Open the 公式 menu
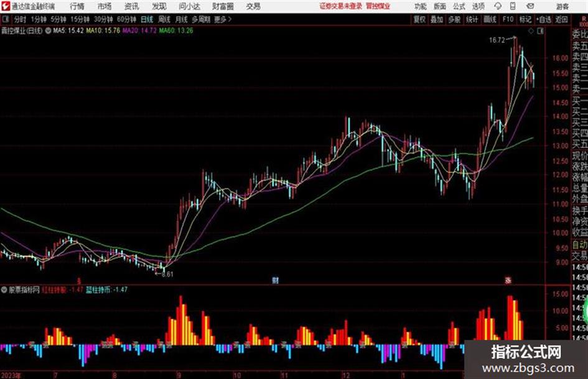This screenshot has height=379, width=588. coord(459,6)
